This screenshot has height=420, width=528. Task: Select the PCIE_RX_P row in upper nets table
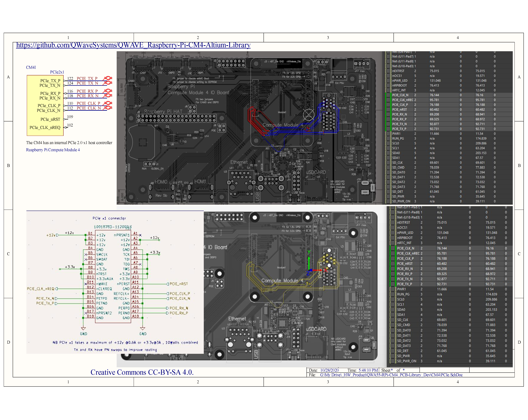pyautogui.click(x=449, y=119)
